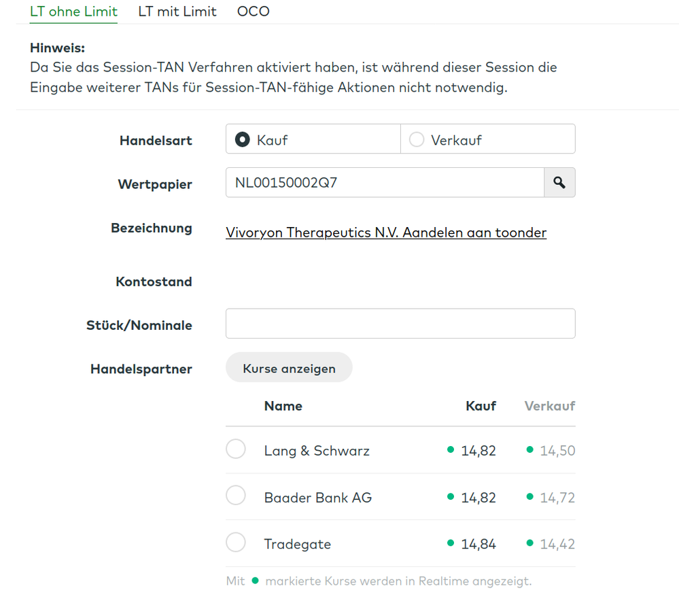This screenshot has height=616, width=679.
Task: Click Lang & Schwarz Kauf price 14,82
Action: 478,451
